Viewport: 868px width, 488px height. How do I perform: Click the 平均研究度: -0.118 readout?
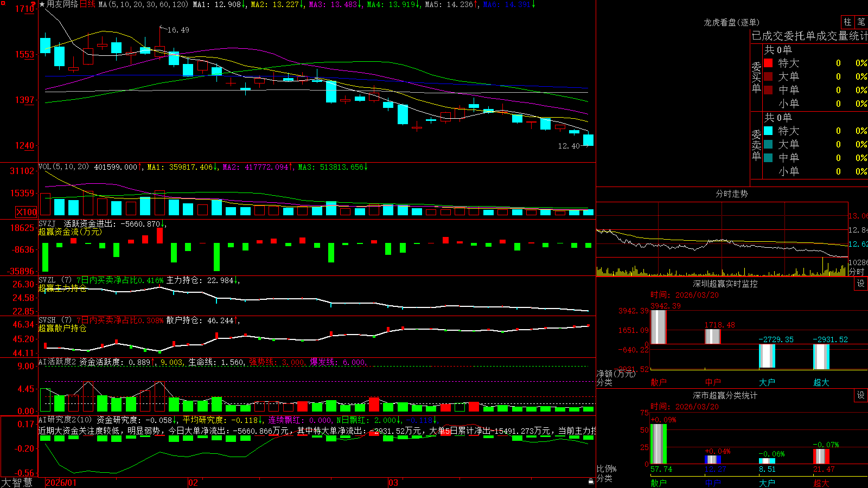click(x=222, y=420)
